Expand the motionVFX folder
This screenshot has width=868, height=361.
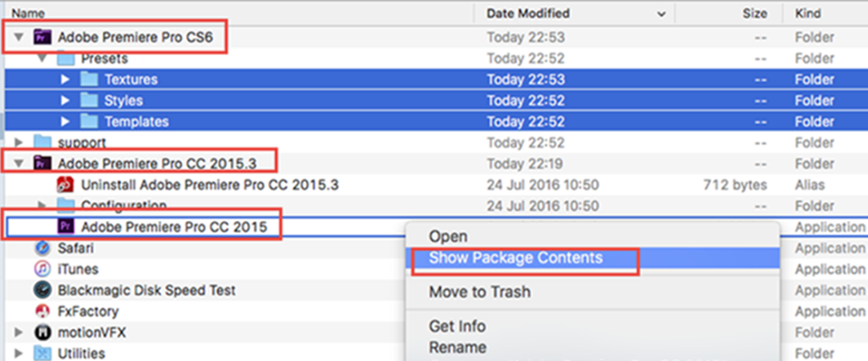[x=19, y=332]
